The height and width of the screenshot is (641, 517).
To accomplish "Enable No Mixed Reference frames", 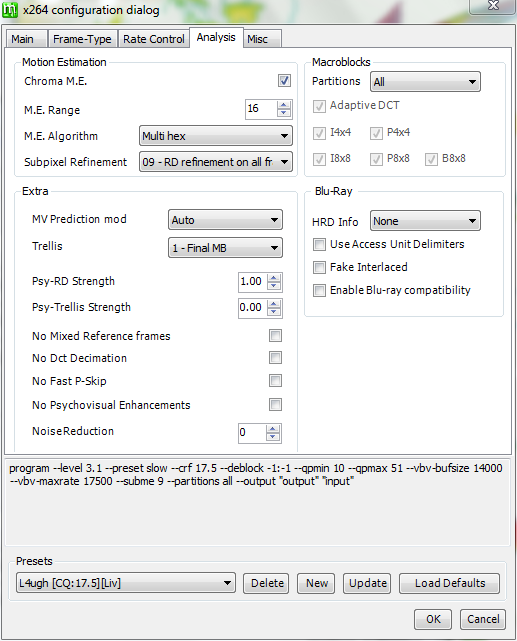I will pyautogui.click(x=275, y=336).
